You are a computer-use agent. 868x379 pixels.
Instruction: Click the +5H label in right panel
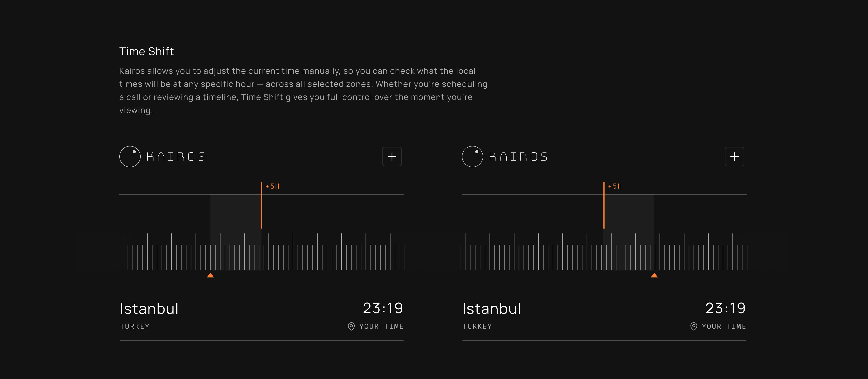(615, 186)
